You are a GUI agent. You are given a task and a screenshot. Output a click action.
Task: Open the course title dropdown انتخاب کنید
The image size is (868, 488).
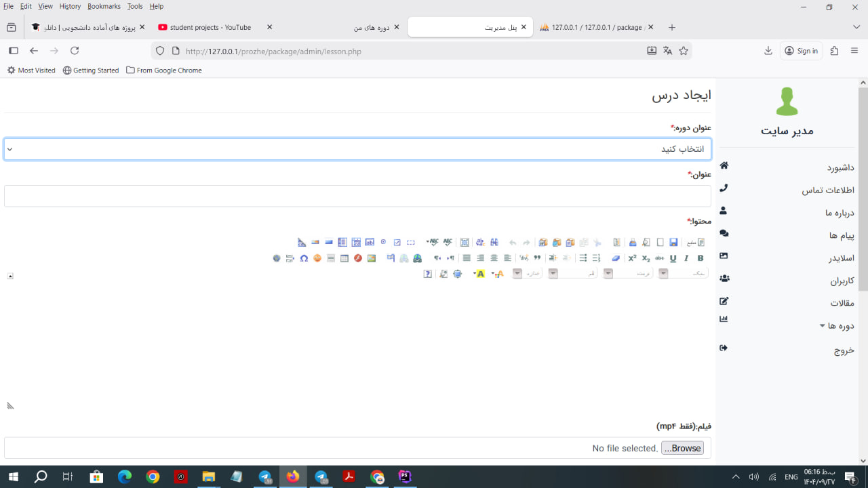click(x=357, y=149)
